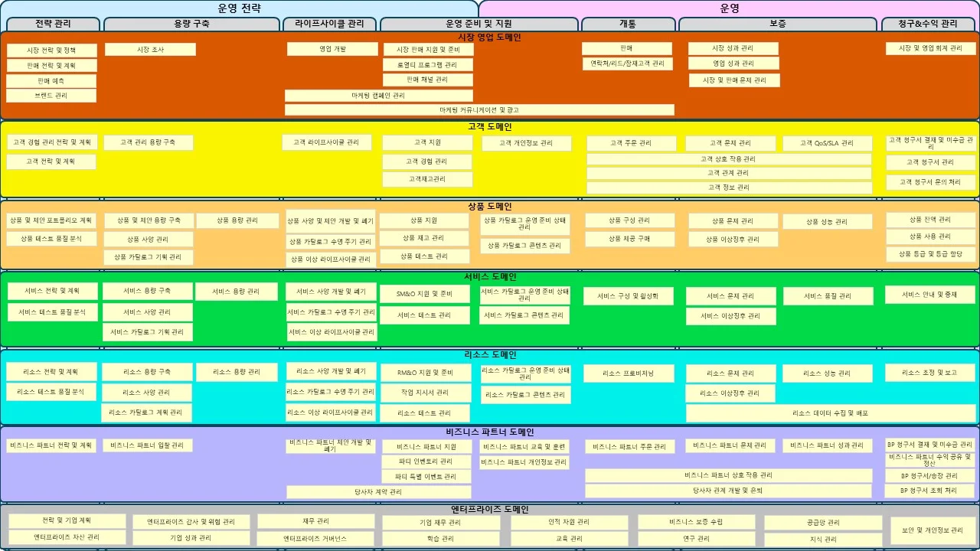The width and height of the screenshot is (980, 551).
Task: Switch to the 운영 section tab
Action: [728, 8]
